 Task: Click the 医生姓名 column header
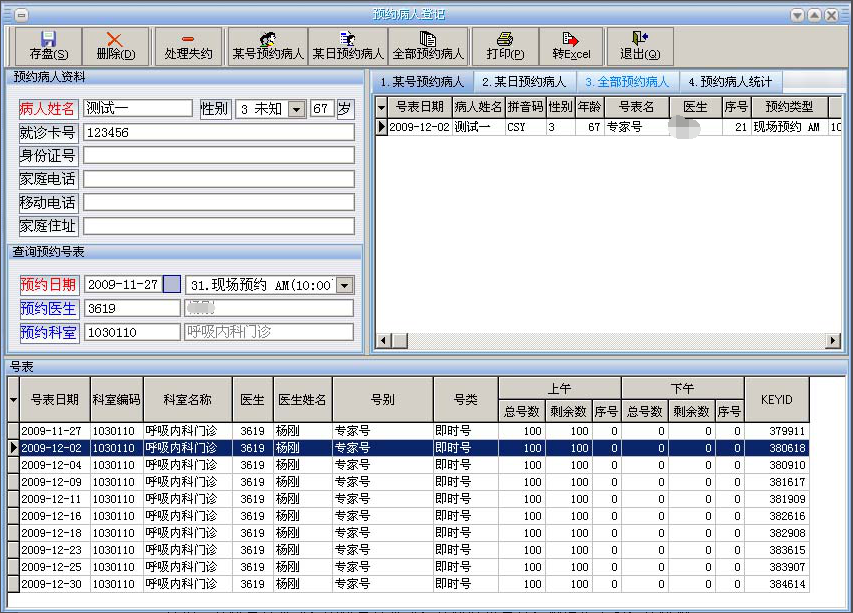[302, 400]
